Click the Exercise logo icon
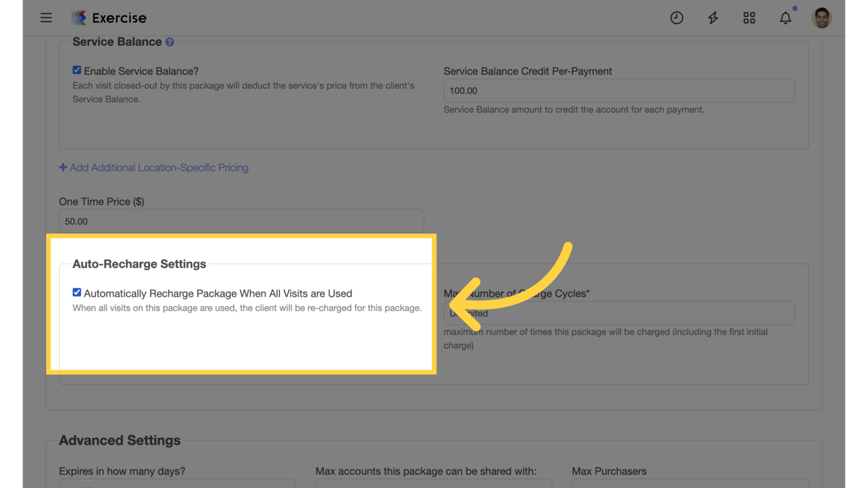Screen dimensions: 868x488 (78, 17)
